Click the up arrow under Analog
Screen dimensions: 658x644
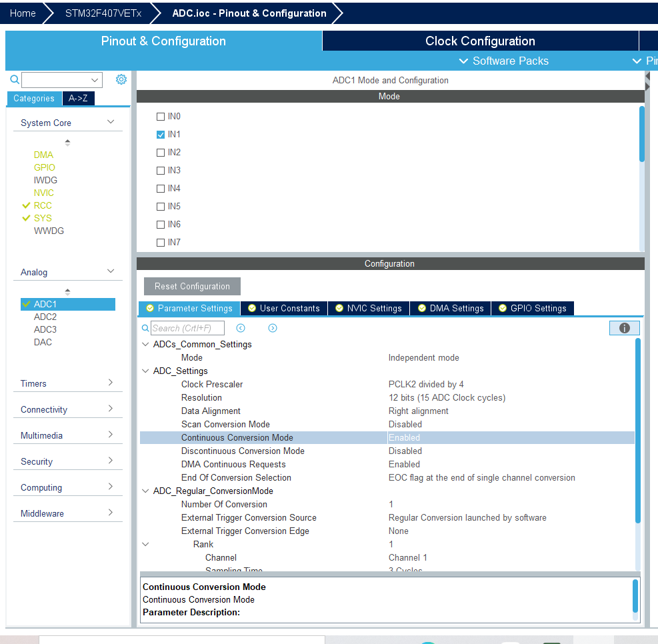[x=67, y=291]
